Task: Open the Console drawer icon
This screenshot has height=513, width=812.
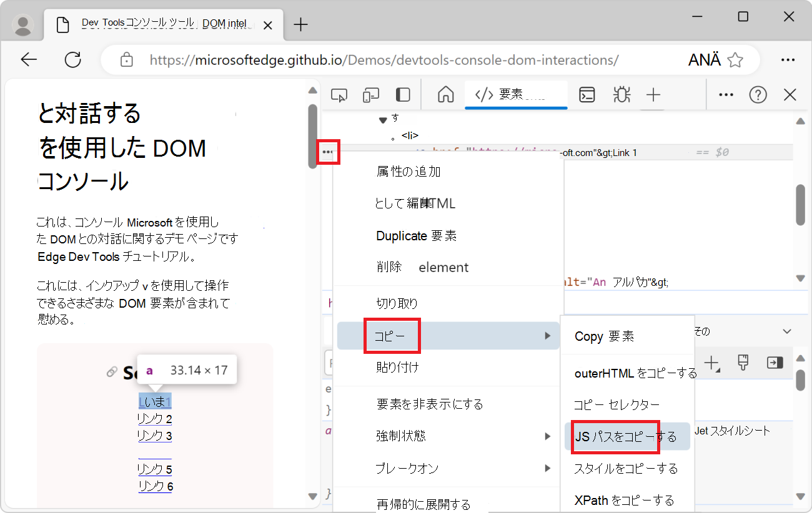Action: point(587,94)
